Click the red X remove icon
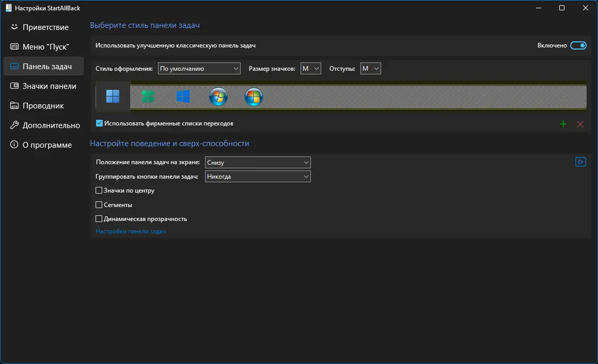The width and height of the screenshot is (598, 364). [580, 124]
